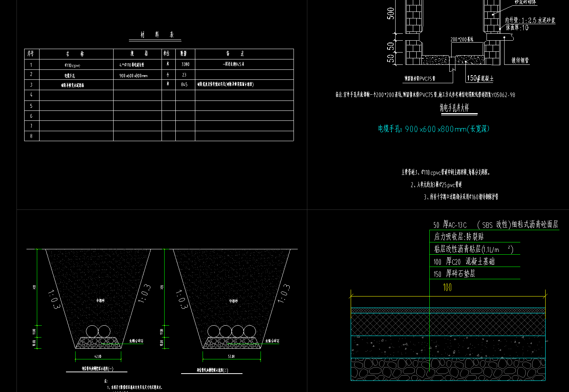Select the 150#混凝土 label
The image size is (569, 392).
click(x=480, y=78)
